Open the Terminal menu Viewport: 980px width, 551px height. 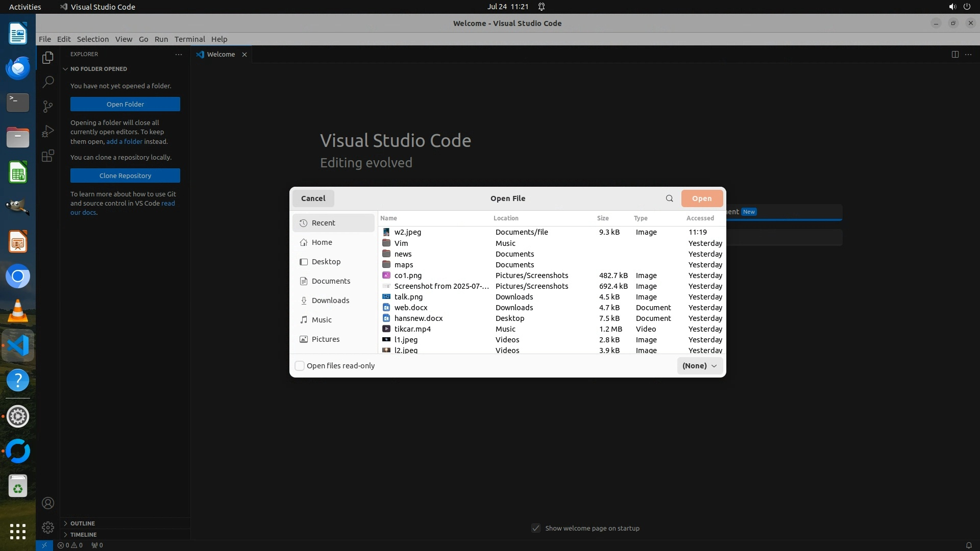click(x=189, y=39)
